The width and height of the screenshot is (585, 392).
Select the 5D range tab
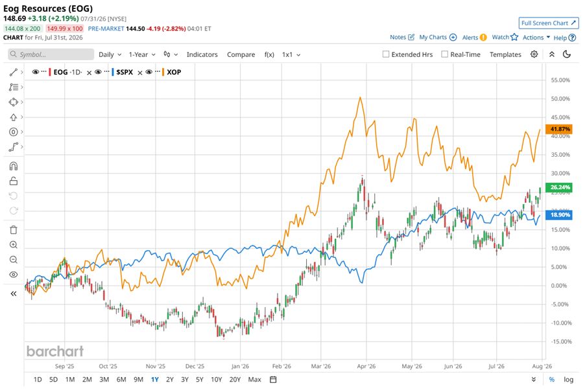click(54, 379)
